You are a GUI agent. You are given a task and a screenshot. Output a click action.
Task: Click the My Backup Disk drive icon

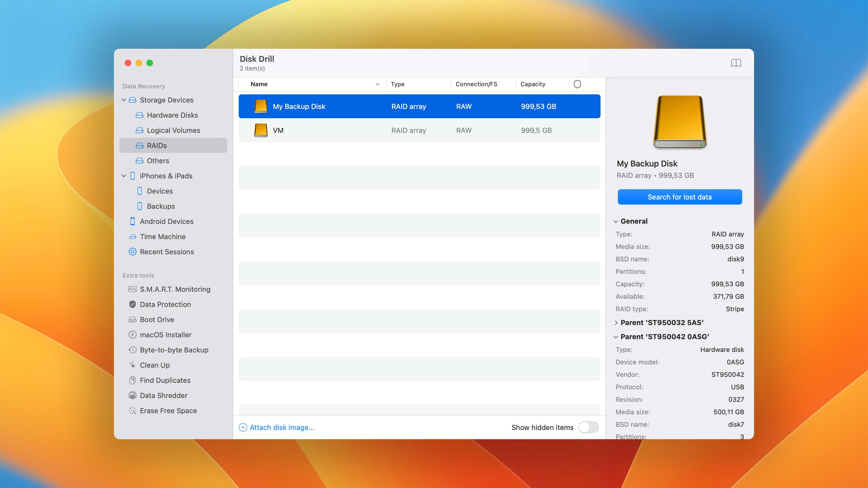[260, 107]
